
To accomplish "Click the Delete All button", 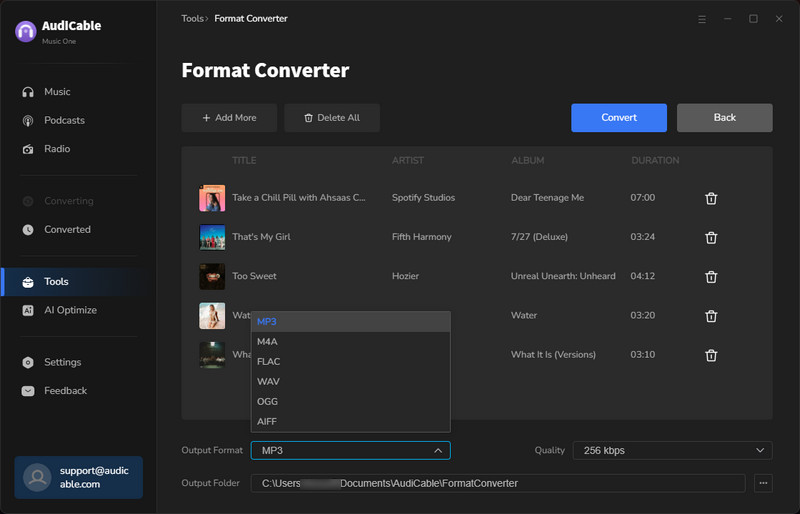I will coord(332,118).
